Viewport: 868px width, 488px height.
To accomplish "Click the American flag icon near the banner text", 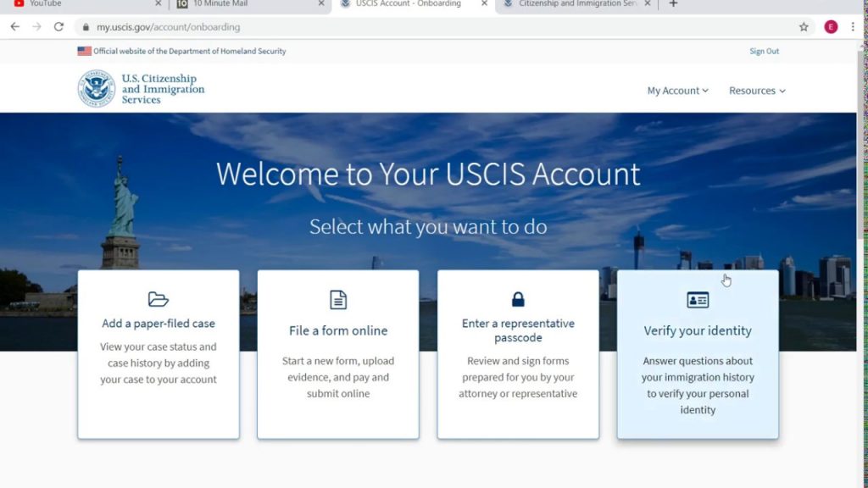I will (x=82, y=50).
